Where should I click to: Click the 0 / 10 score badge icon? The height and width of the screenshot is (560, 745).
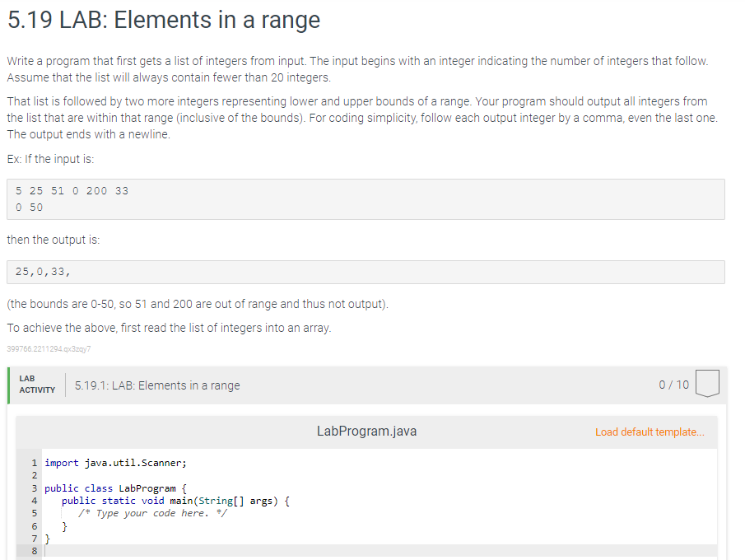pos(707,383)
